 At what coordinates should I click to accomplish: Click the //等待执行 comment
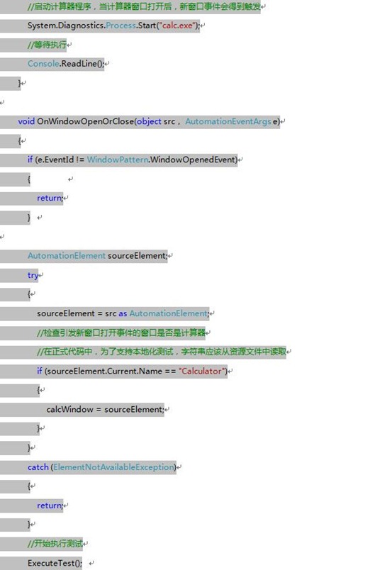[x=47, y=45]
